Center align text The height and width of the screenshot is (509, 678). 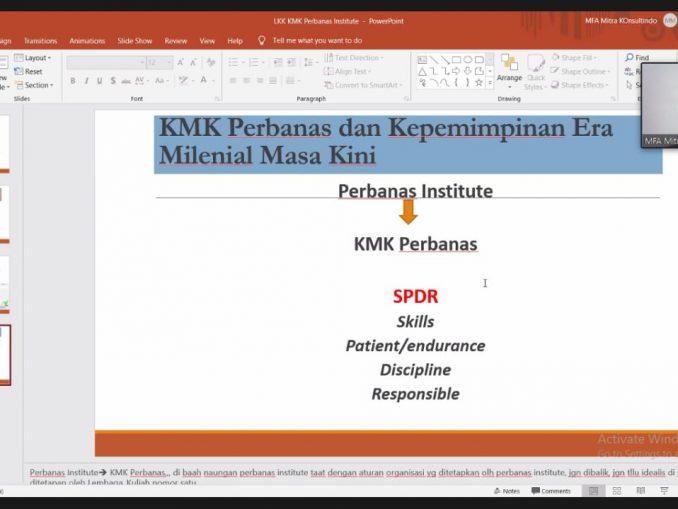(x=246, y=80)
